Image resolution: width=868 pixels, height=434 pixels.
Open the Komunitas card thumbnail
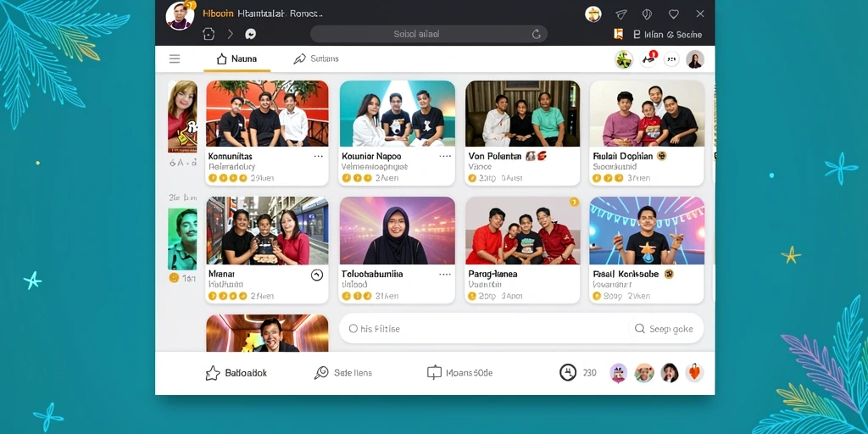point(267,114)
